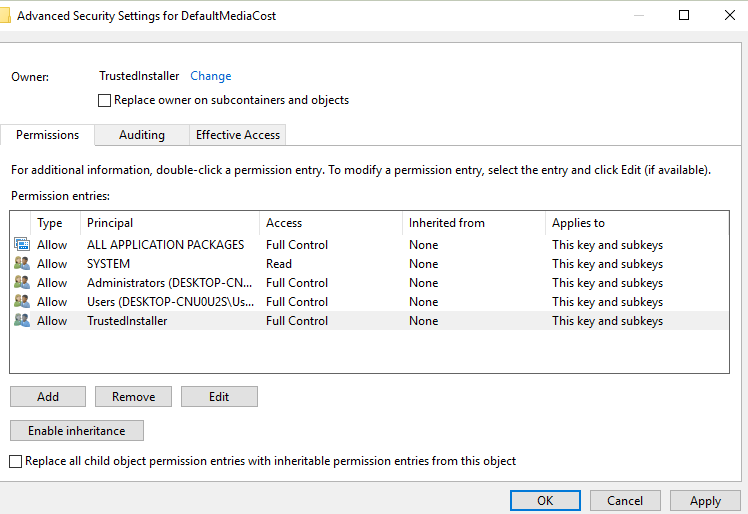
Task: Sort by the Principal column header
Action: [170, 223]
